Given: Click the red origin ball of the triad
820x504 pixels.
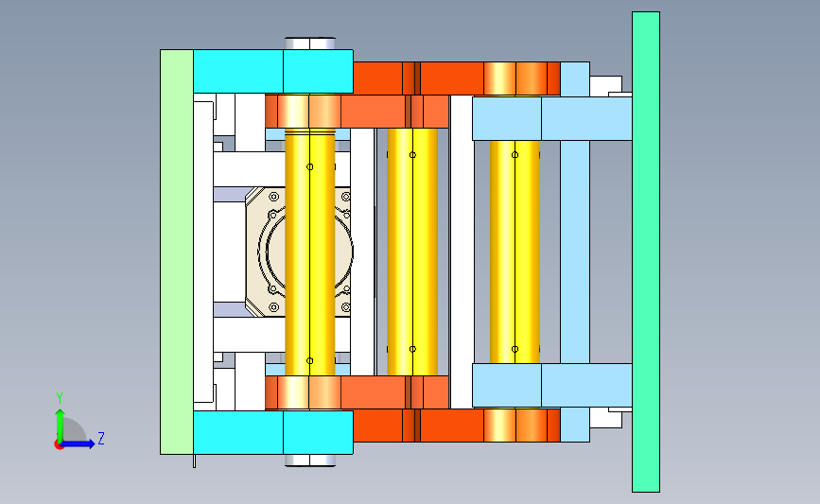Looking at the screenshot, I should (59, 445).
